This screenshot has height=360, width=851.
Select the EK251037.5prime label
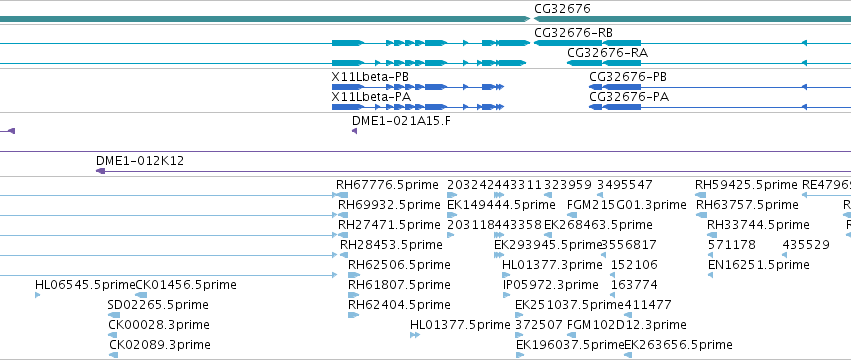click(569, 305)
